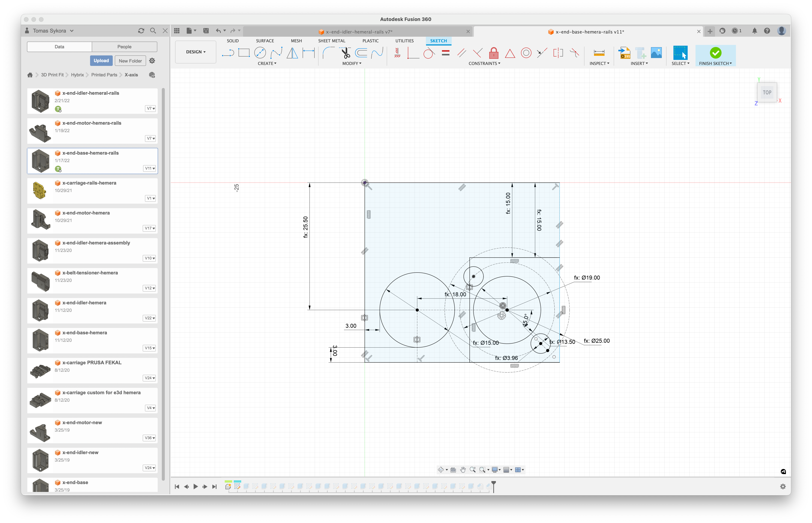Select the Offset tool in Modify
812x523 pixels.
tap(361, 53)
